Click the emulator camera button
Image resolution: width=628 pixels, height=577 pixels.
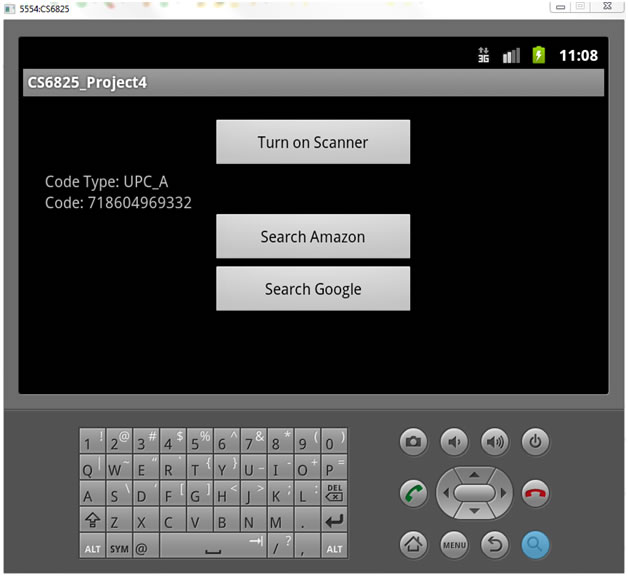[x=413, y=441]
